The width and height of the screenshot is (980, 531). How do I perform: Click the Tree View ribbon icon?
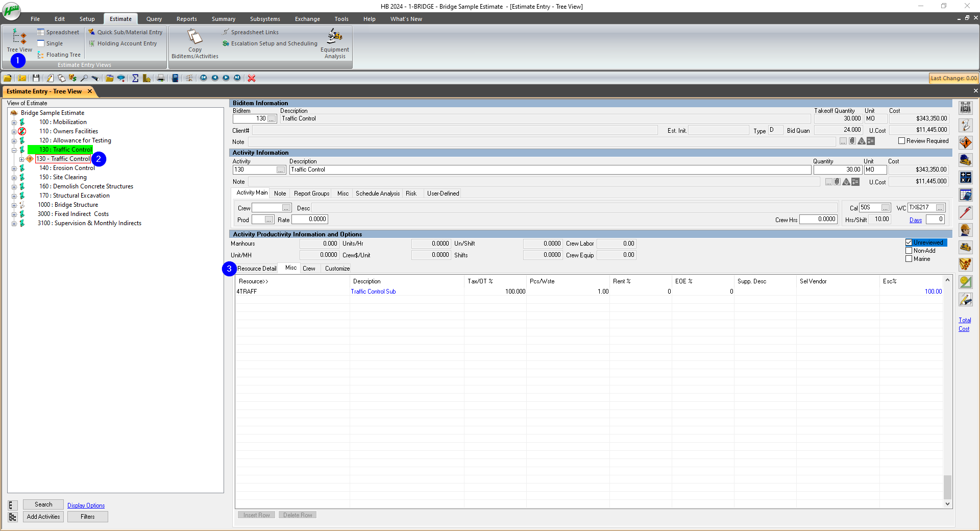point(19,40)
